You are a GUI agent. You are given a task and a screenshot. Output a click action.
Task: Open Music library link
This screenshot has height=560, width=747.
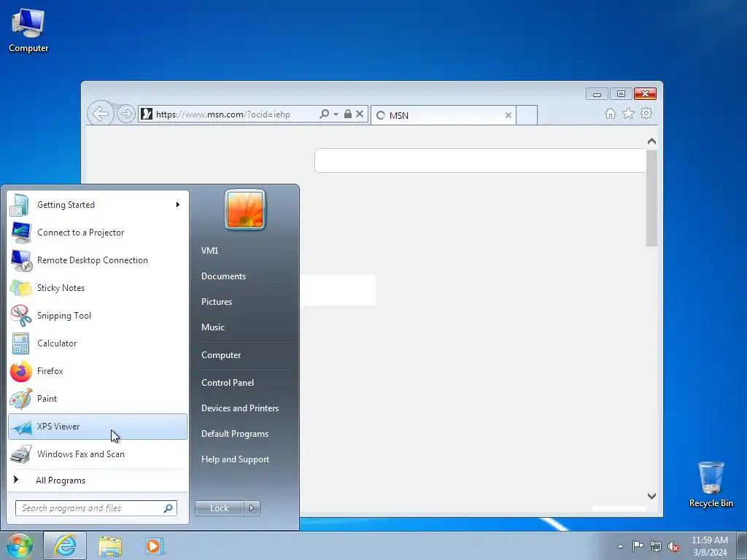tap(213, 327)
